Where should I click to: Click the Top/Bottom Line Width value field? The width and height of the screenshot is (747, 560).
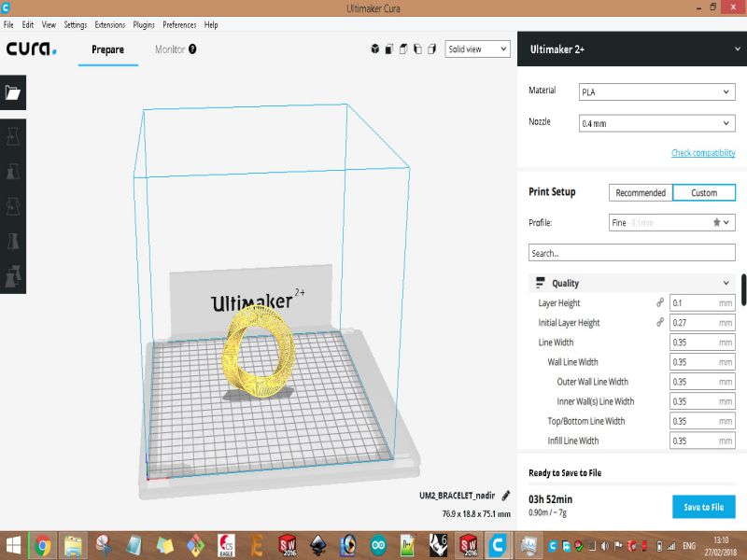702,421
